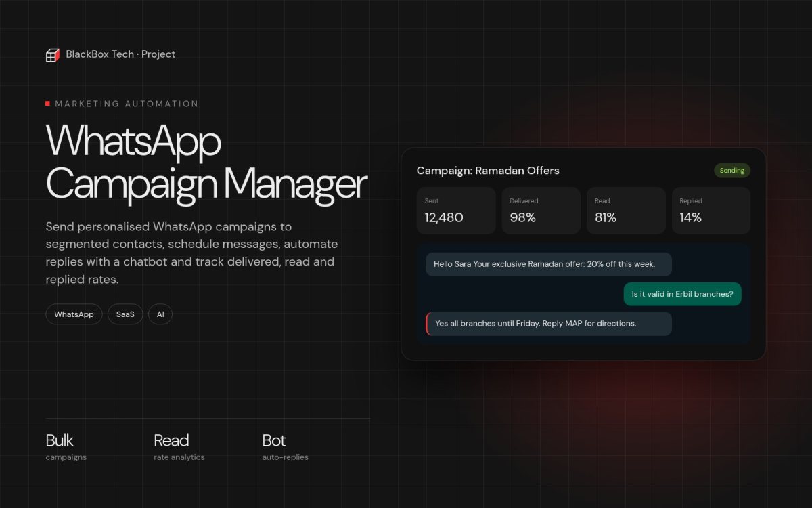Viewport: 812px width, 508px height.
Task: Select the WhatsApp tag pill
Action: coord(74,314)
